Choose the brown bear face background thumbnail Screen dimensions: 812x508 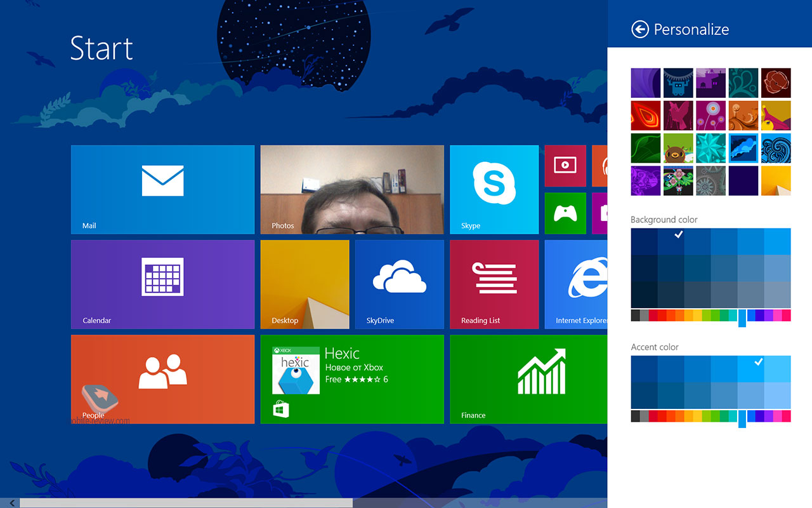[678, 148]
